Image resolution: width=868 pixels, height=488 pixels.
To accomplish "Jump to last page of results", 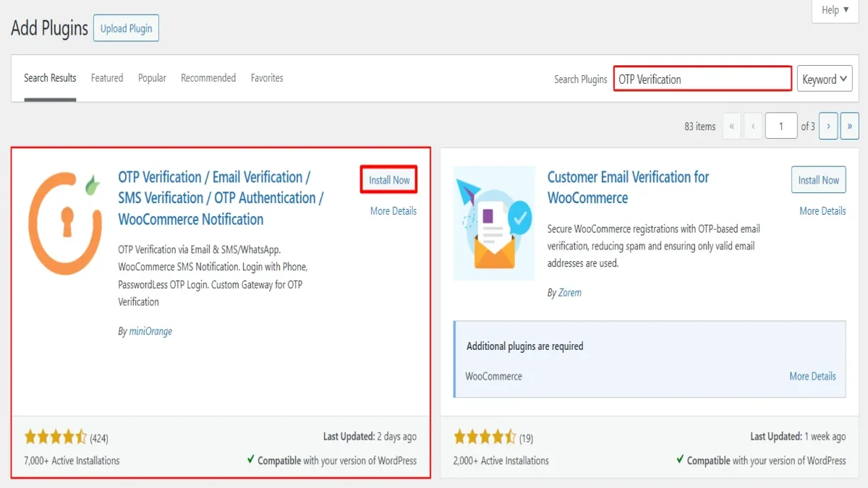I will tap(850, 126).
